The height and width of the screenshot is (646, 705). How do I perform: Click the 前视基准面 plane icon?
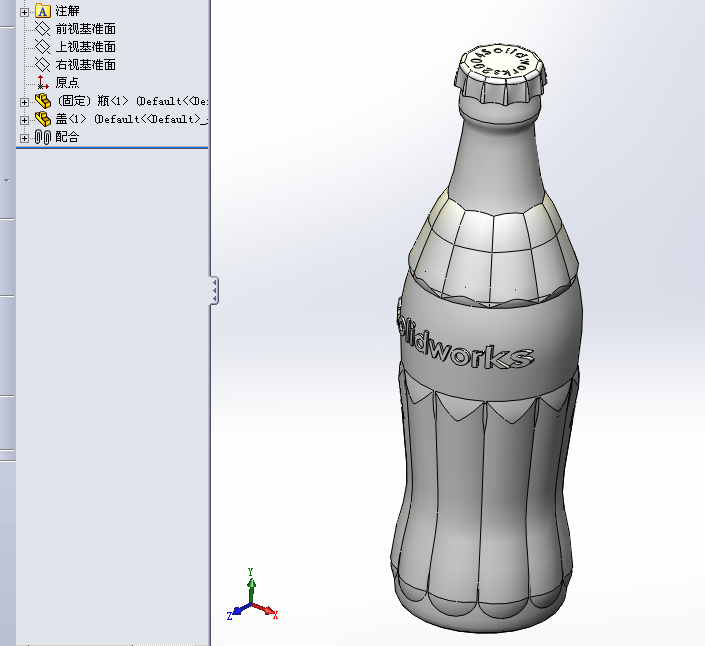tap(43, 29)
